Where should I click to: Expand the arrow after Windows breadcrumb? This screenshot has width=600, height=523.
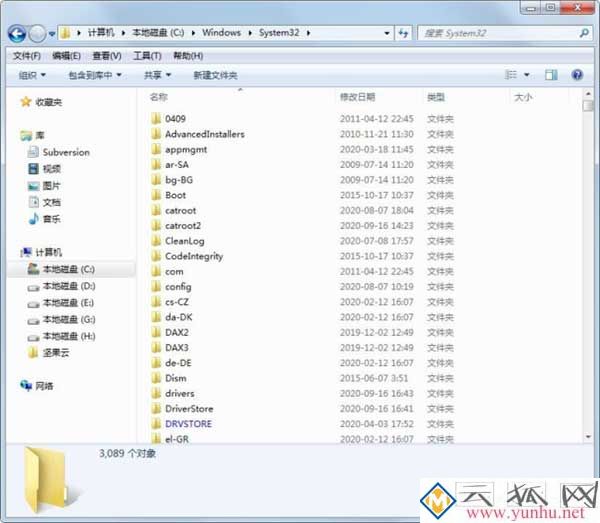(x=250, y=33)
